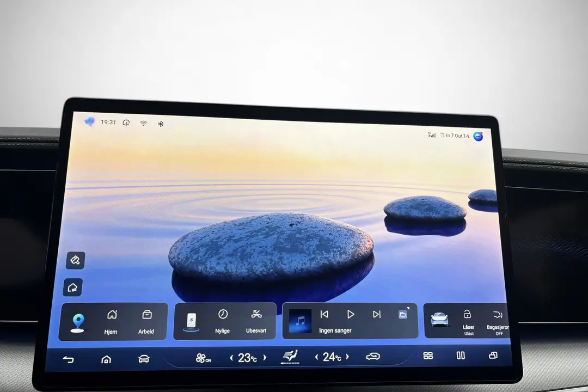Open the 24°C passenger temperature setting
This screenshot has width=588, height=392.
[332, 357]
